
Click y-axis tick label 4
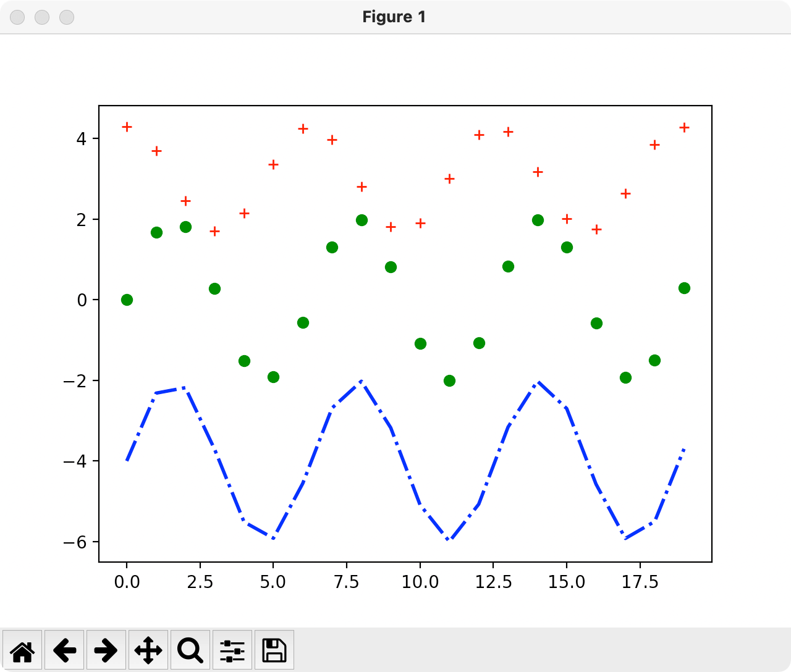[81, 139]
